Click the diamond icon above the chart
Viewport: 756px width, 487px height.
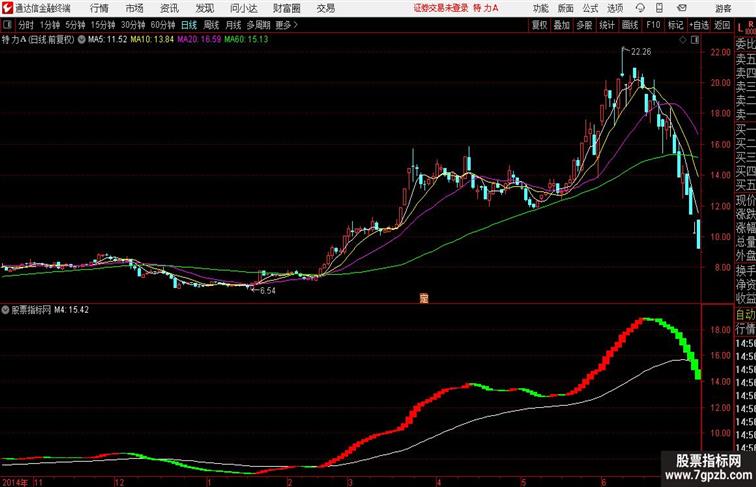[683, 40]
